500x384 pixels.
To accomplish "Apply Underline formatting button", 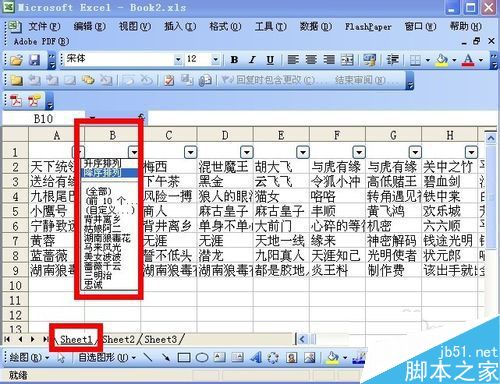I will pos(270,60).
